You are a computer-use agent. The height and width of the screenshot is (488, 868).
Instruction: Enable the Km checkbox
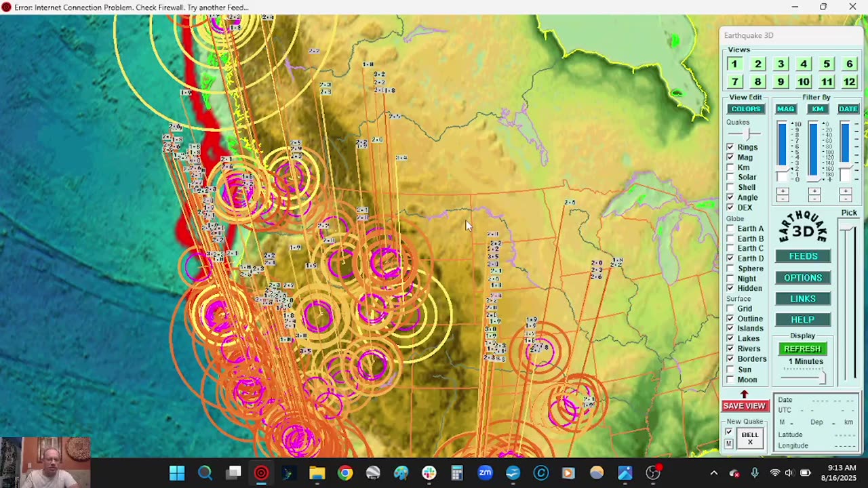point(730,167)
